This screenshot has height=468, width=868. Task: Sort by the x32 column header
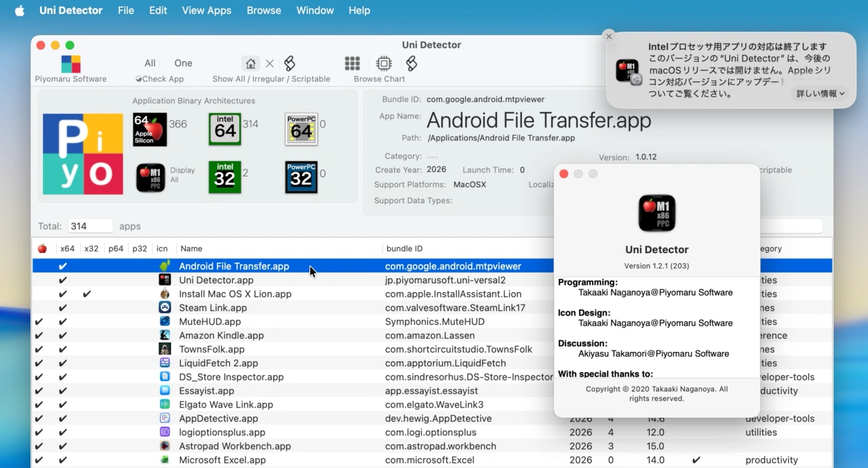click(92, 249)
